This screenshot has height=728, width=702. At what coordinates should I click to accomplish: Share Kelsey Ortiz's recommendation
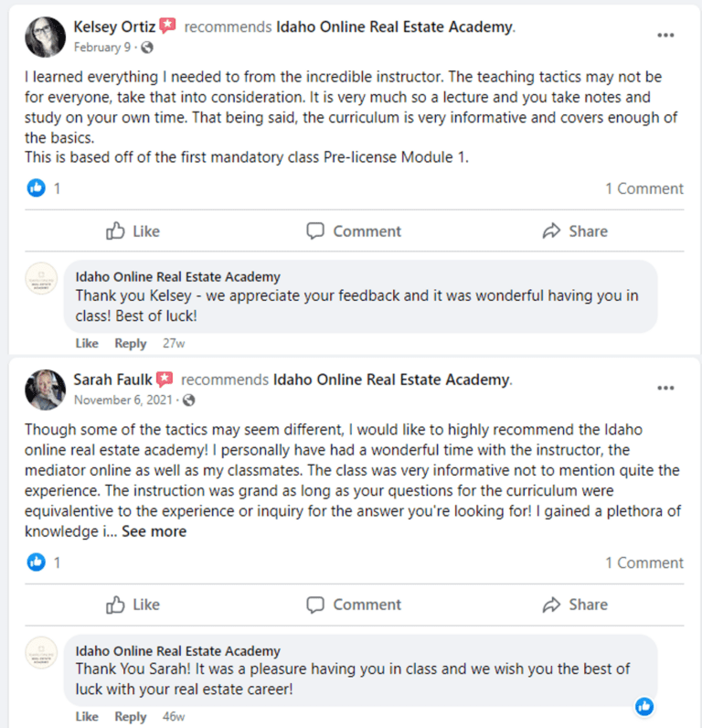pyautogui.click(x=575, y=231)
